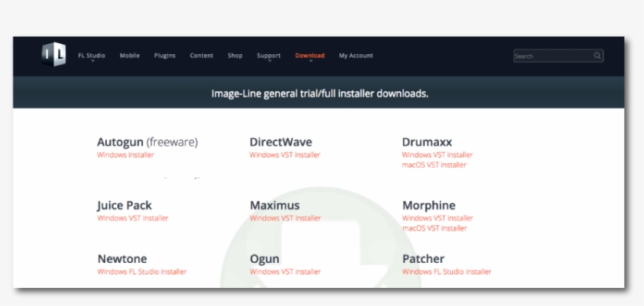This screenshot has width=644, height=306.
Task: Click the DirectWave heading
Action: (x=281, y=142)
